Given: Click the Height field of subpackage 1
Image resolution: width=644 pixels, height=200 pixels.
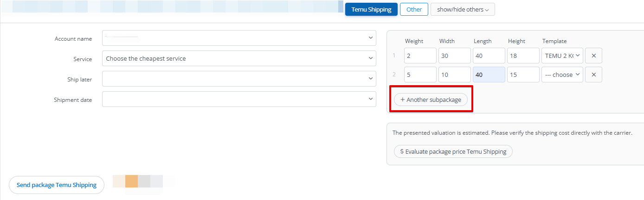Looking at the screenshot, I should (523, 56).
